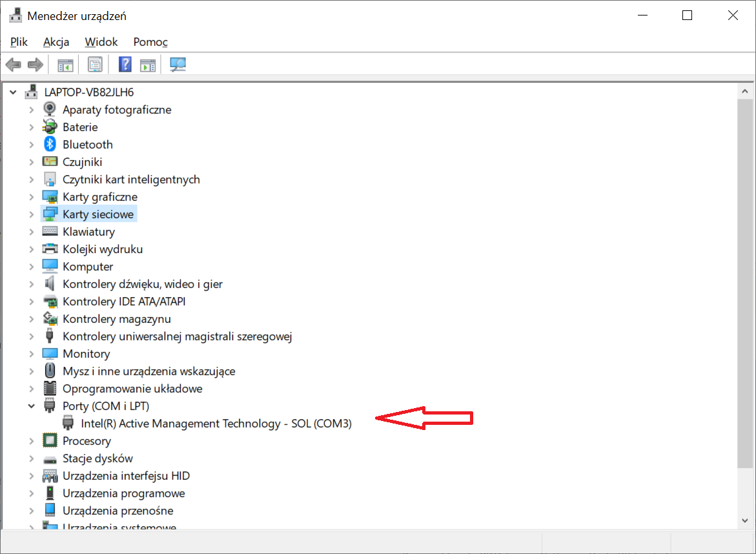756x554 pixels.
Task: Click the Bluetooth device category icon
Action: click(x=50, y=145)
